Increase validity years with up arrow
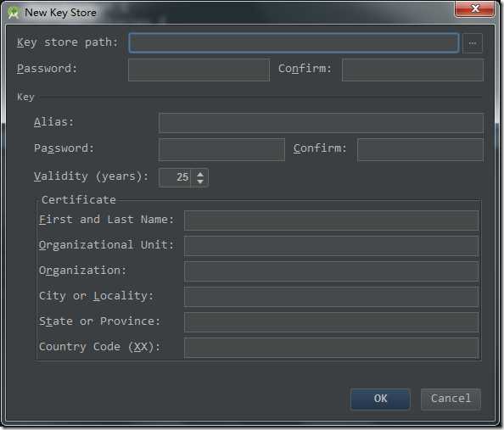Screen dimensions: 504x430 [x=200, y=174]
